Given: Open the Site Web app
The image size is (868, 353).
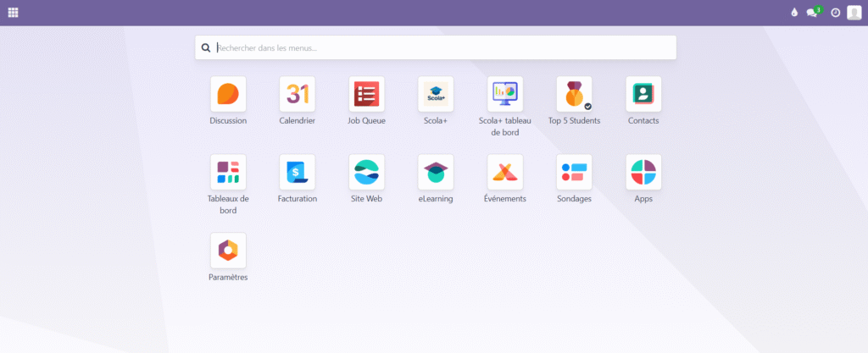Looking at the screenshot, I should coord(366,172).
